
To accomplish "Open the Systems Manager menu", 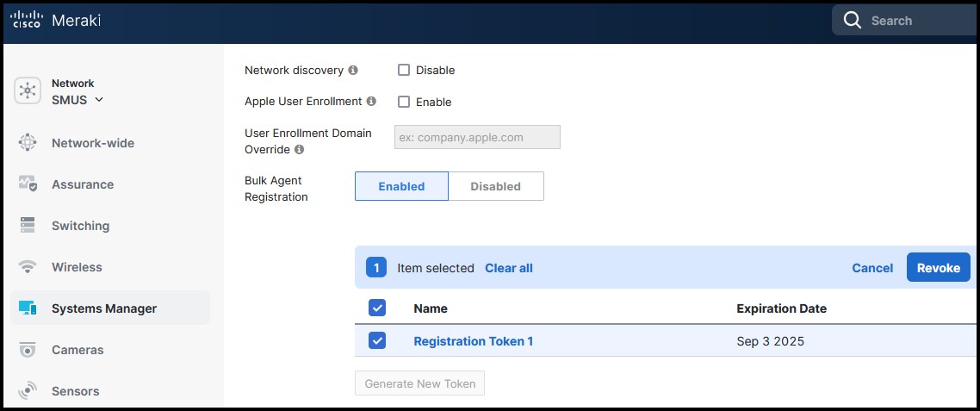I will (x=110, y=308).
